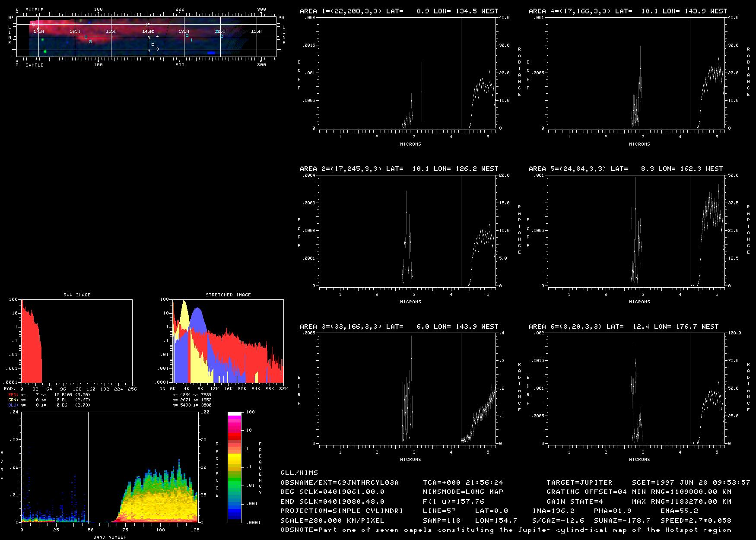Viewport: 756px width, 540px height.
Task: Click the AREA 4 spectrum plot title
Action: click(628, 11)
